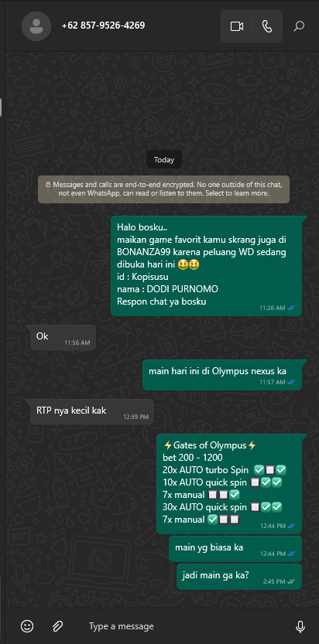The width and height of the screenshot is (319, 644).
Task: Open the emoji picker smiley icon
Action: tap(27, 626)
